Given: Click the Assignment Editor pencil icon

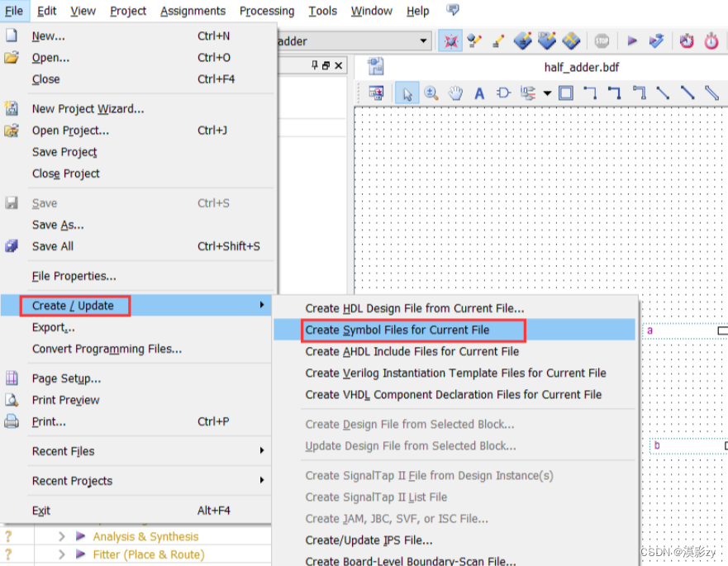Looking at the screenshot, I should click(x=498, y=40).
